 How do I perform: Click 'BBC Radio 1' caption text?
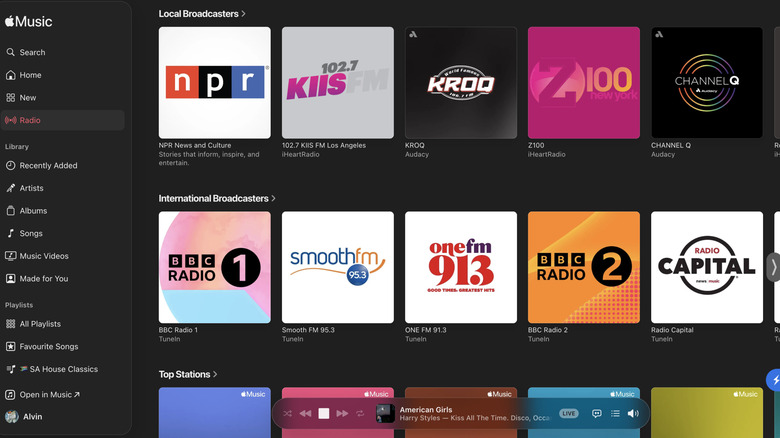(x=178, y=330)
